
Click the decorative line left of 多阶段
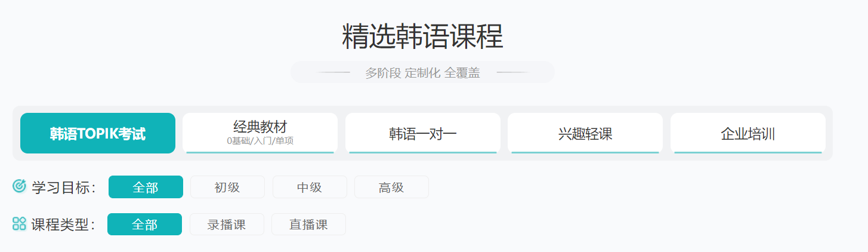coord(333,72)
